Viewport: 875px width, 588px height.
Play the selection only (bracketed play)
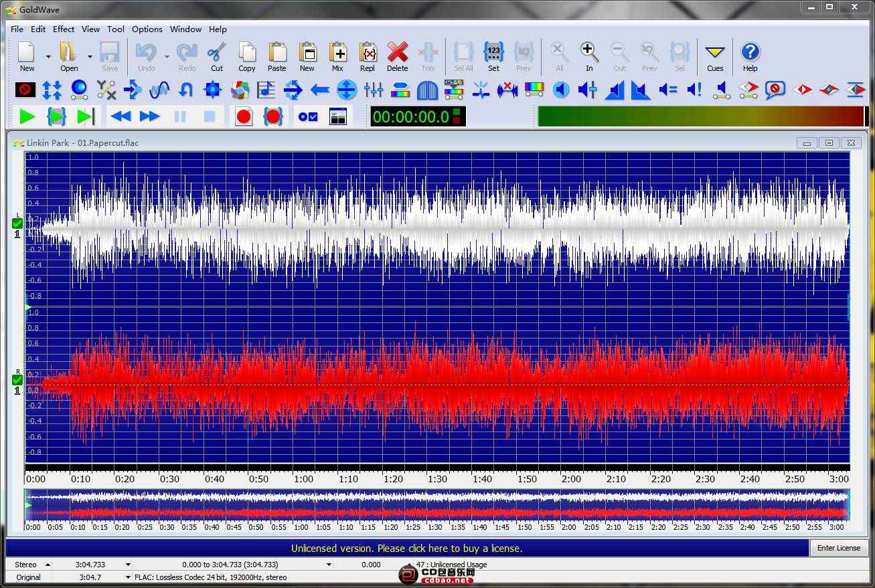57,116
